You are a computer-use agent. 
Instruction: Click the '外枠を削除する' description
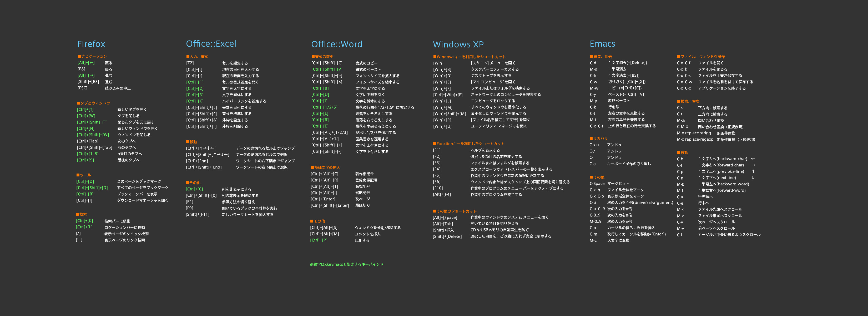235,126
